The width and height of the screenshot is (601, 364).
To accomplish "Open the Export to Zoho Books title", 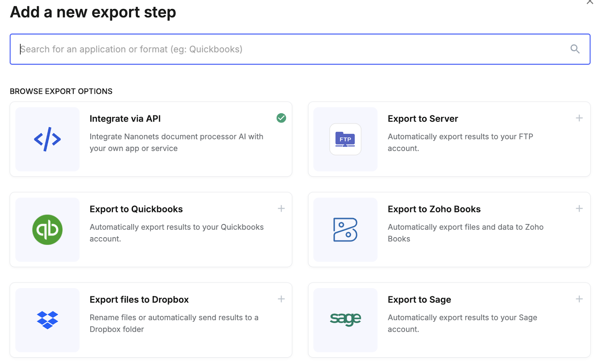I will click(434, 209).
